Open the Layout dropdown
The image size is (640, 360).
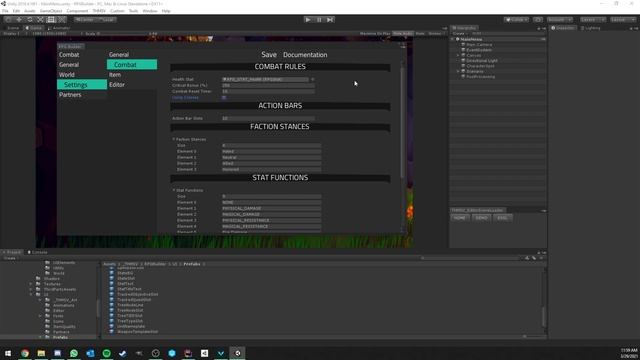click(x=623, y=20)
